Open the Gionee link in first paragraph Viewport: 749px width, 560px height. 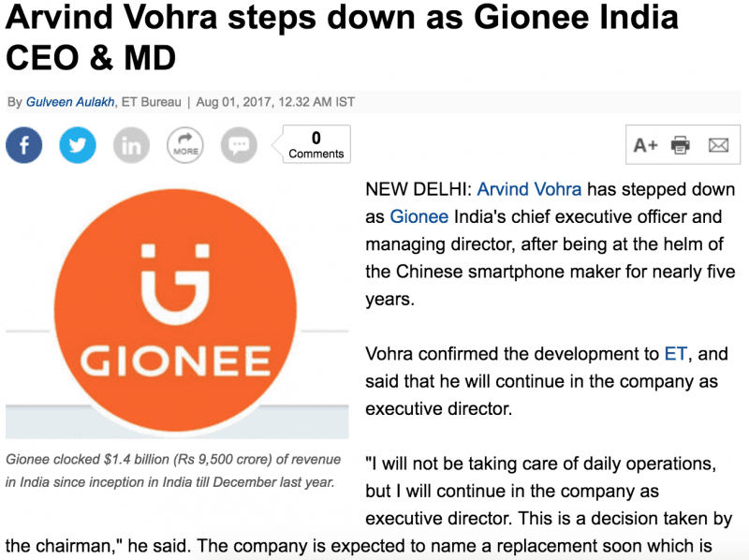(x=419, y=216)
